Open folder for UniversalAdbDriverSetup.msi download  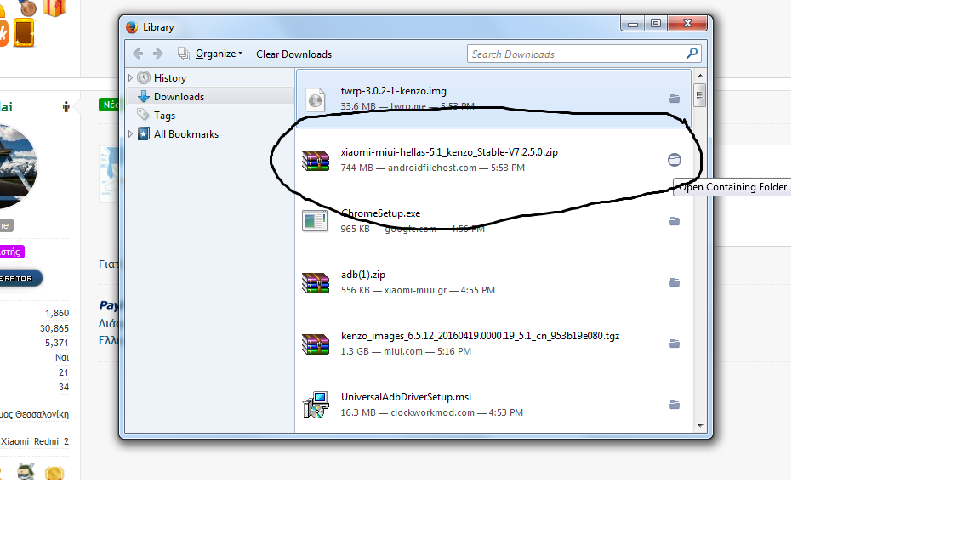[675, 405]
